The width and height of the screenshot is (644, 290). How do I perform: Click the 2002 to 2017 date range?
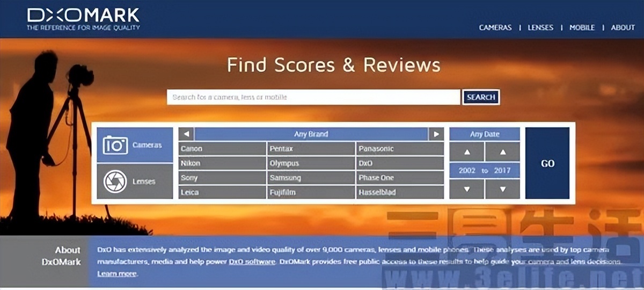485,171
